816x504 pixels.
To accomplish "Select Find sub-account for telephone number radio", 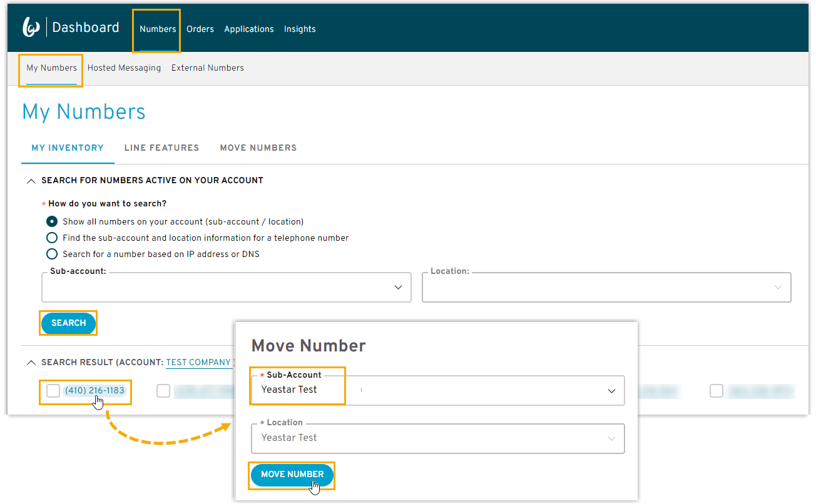I will click(x=53, y=238).
